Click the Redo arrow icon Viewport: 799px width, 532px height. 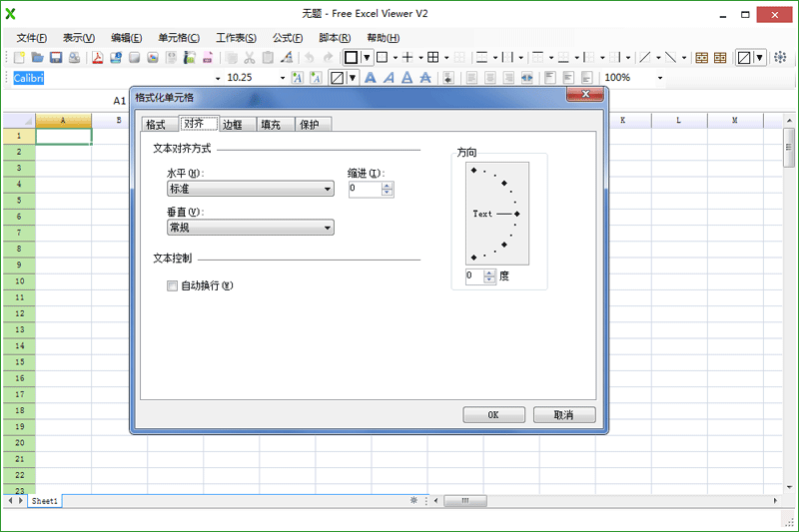[x=328, y=58]
